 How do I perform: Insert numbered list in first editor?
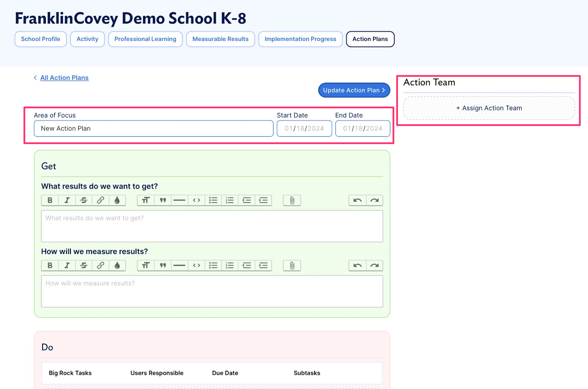click(x=230, y=200)
